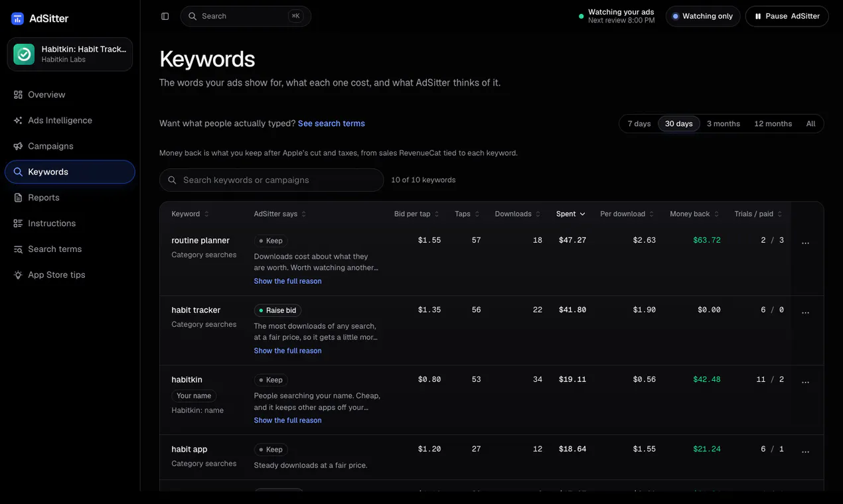The height and width of the screenshot is (504, 843).
Task: Show the full reason for routine planner
Action: click(x=287, y=281)
